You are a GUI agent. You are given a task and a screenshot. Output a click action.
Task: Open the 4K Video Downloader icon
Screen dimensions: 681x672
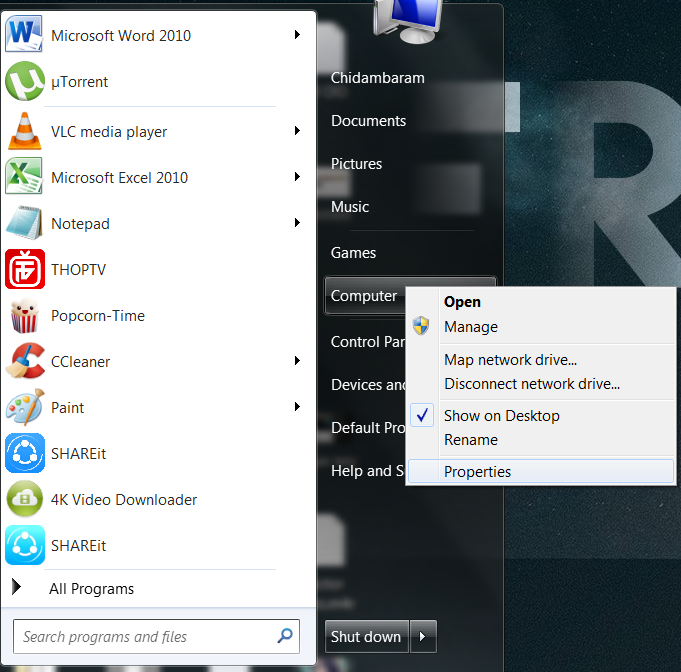(x=25, y=499)
